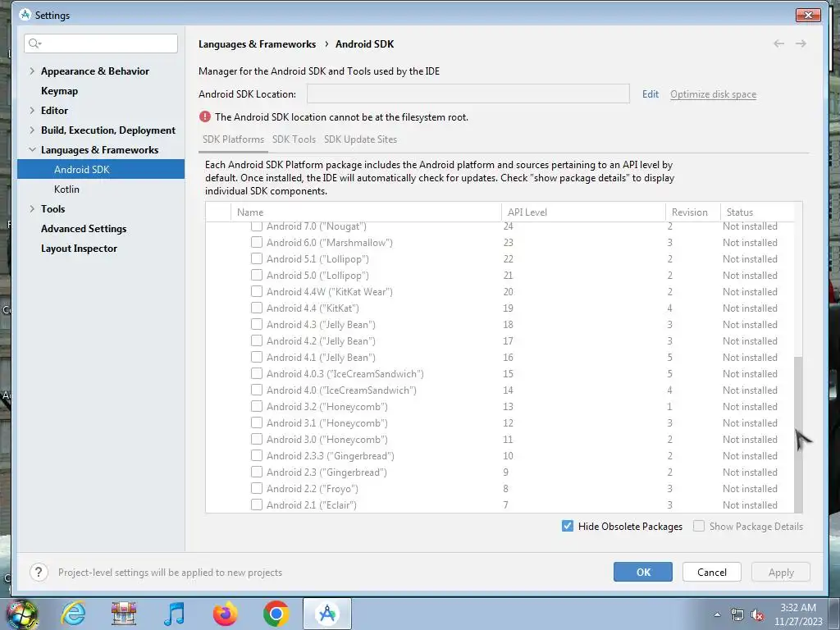This screenshot has height=630, width=840.
Task: Select Keymap in settings tree
Action: click(x=59, y=90)
